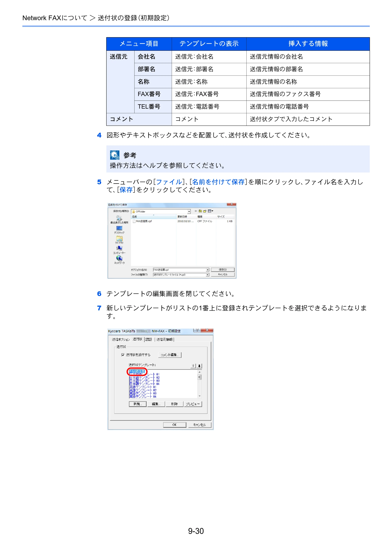Select 日本語テンプレート 03 in list
392x555 pixels.
point(144,381)
